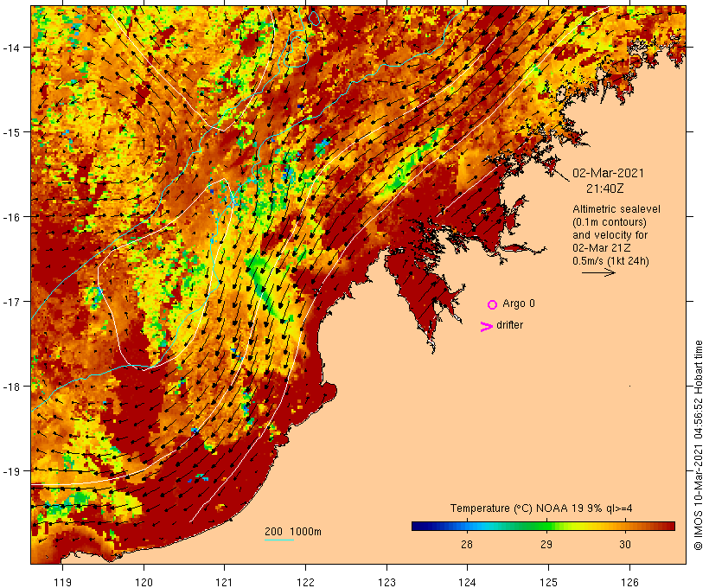Click longitude axis label 119

(62, 582)
